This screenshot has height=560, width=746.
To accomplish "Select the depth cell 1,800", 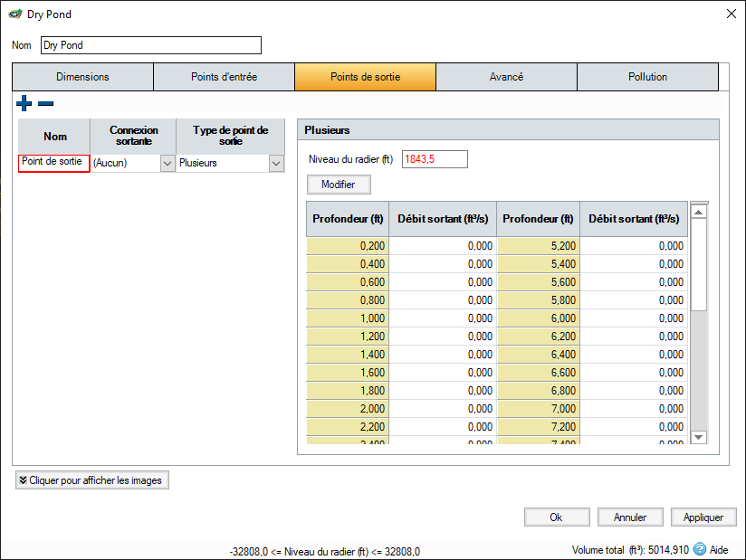I will (348, 390).
